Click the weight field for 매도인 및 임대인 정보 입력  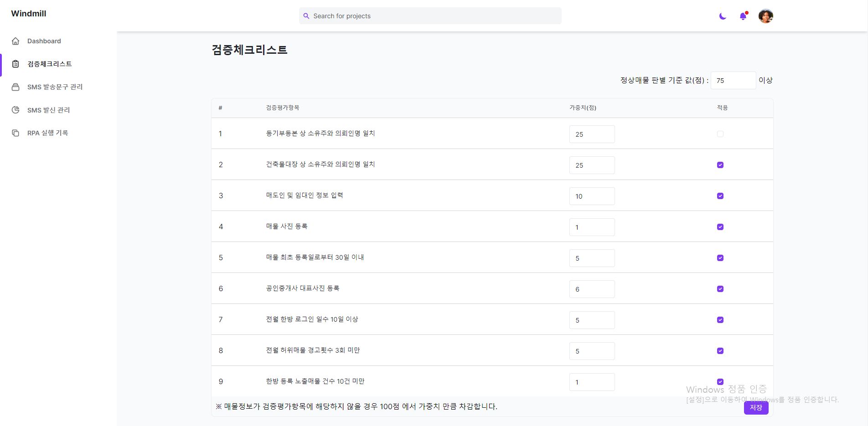(x=592, y=196)
